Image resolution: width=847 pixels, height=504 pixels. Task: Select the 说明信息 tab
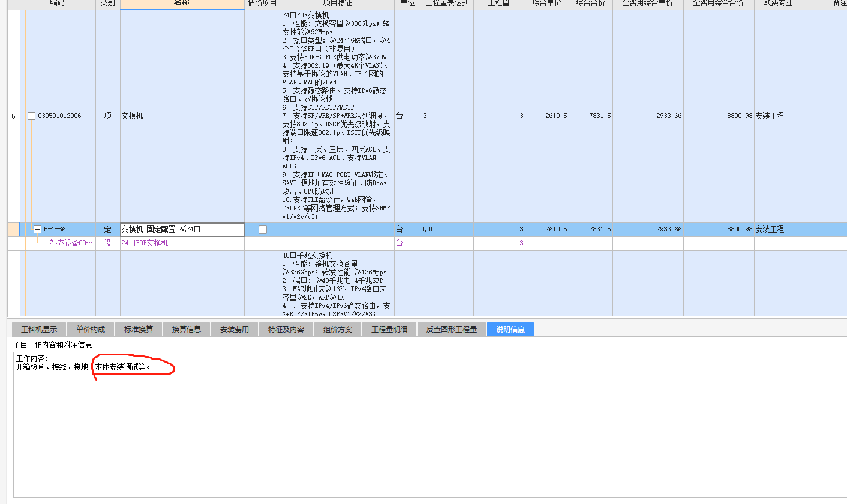point(510,330)
